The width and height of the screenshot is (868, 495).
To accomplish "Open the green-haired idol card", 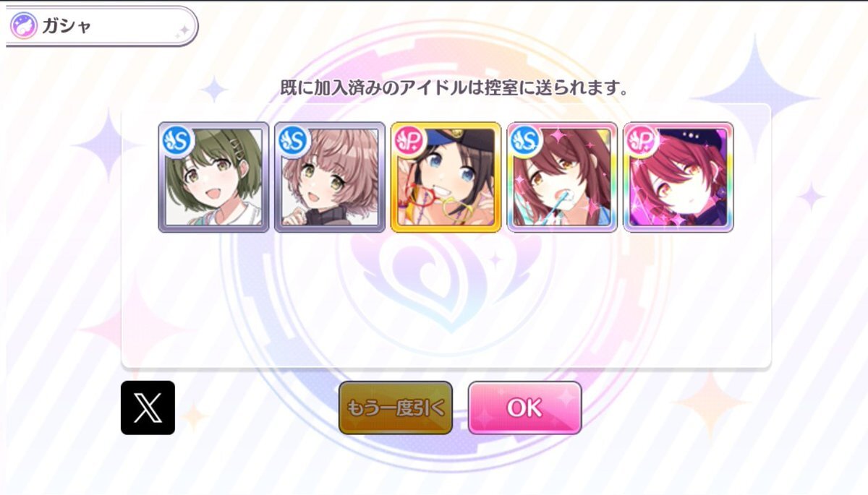I will pos(213,177).
